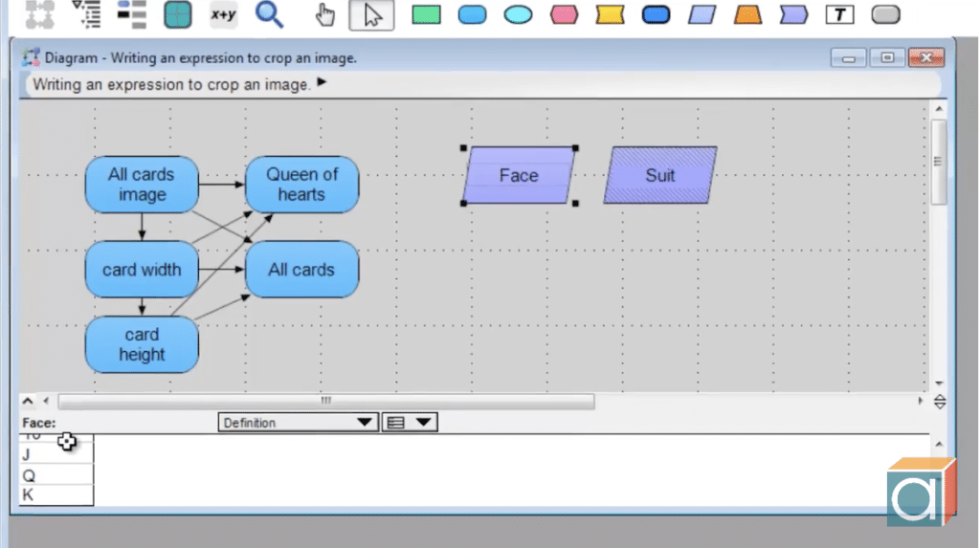The height and width of the screenshot is (548, 980).
Task: Select the light blue oval Chance node tool
Action: tap(518, 14)
